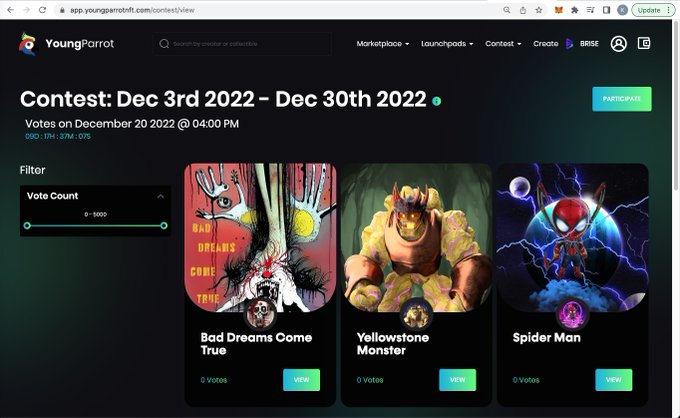Click the collectible search input field
This screenshot has width=680, height=418.
pos(242,44)
